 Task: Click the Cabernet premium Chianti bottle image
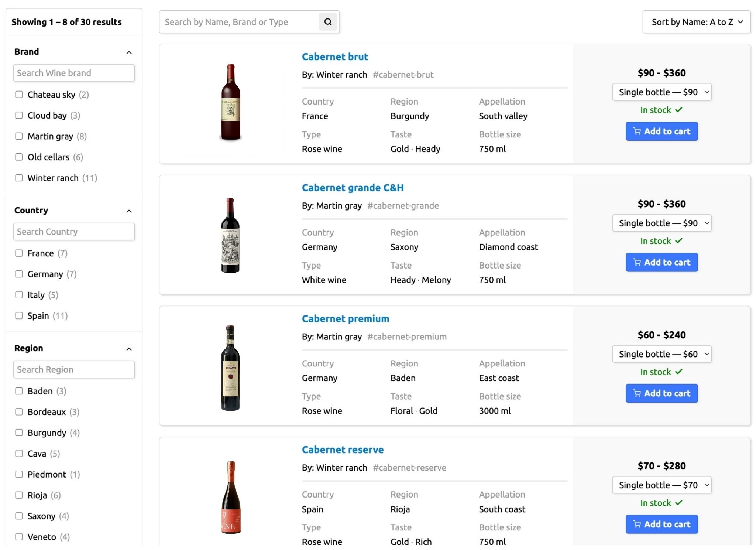pos(230,368)
